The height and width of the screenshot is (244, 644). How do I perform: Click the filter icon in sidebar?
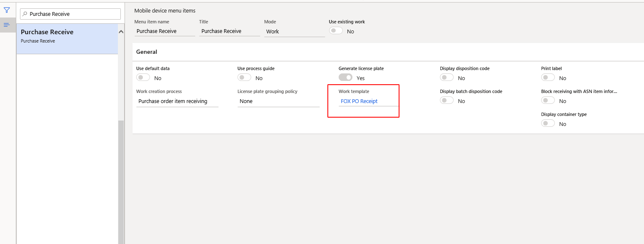(7, 9)
